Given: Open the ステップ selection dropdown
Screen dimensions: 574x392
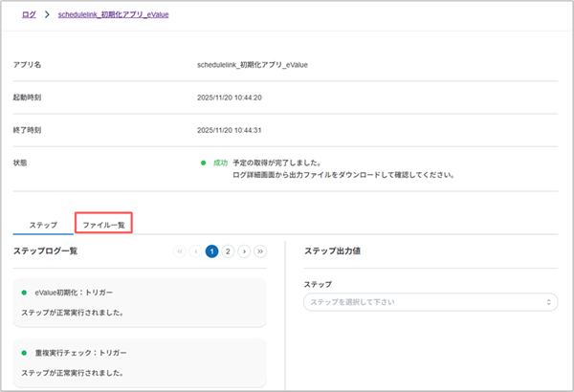Looking at the screenshot, I should tap(430, 302).
